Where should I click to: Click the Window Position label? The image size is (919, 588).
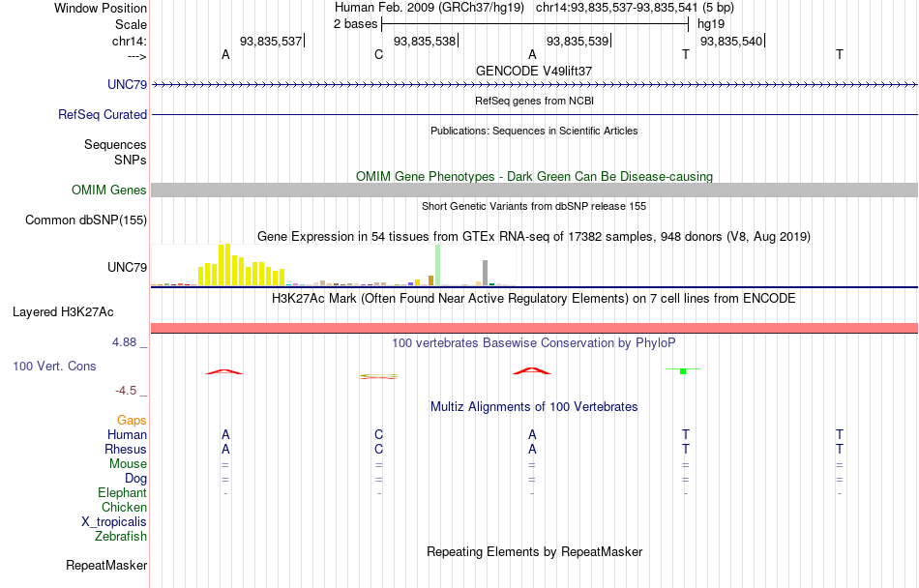pyautogui.click(x=101, y=8)
